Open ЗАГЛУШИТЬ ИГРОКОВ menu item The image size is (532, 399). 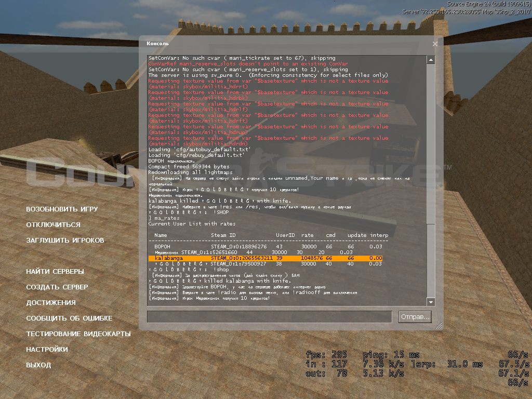tap(65, 240)
